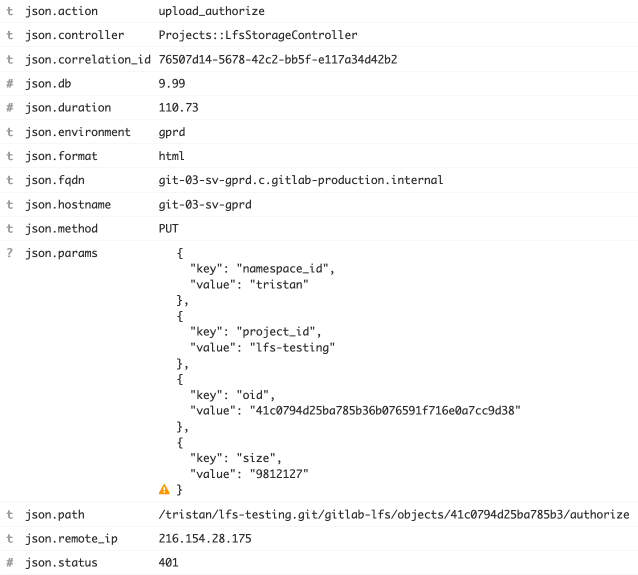
Task: Click the status value 401
Action: 168,562
